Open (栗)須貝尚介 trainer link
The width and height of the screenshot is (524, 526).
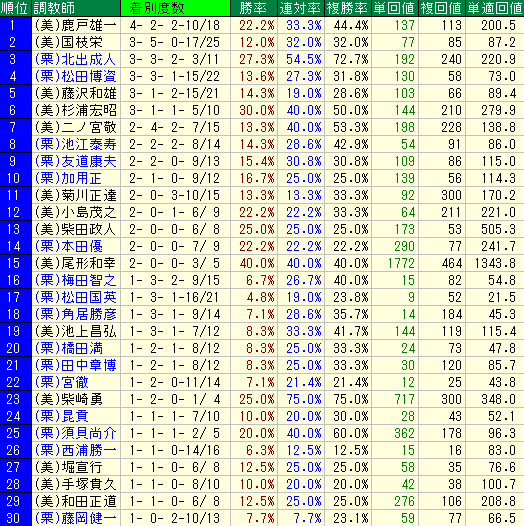[x=75, y=433]
